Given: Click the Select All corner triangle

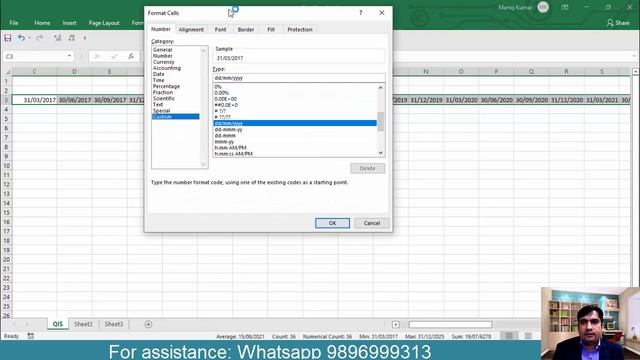Looking at the screenshot, I should (7, 72).
